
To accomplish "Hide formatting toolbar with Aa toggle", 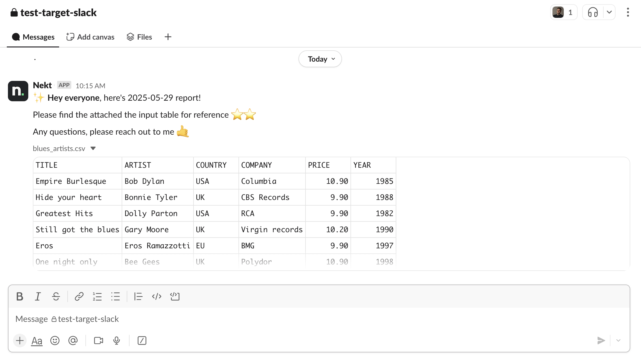I will (x=37, y=341).
